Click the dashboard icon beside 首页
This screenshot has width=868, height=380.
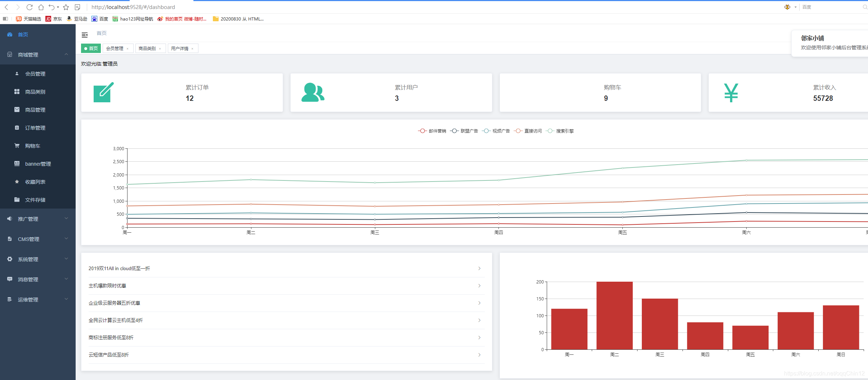click(10, 35)
